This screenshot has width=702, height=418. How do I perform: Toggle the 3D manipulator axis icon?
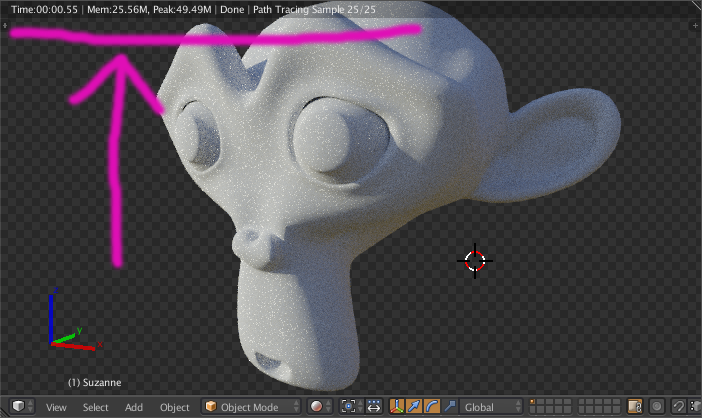coord(397,406)
